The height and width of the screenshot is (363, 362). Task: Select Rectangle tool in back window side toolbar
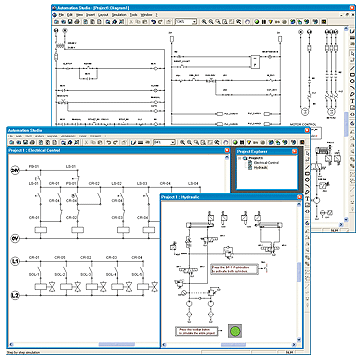click(352, 75)
